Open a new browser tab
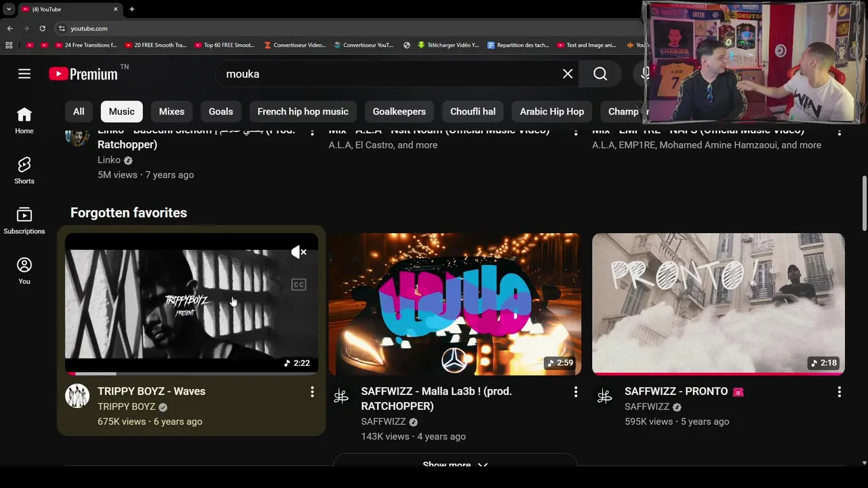868x488 pixels. tap(132, 9)
